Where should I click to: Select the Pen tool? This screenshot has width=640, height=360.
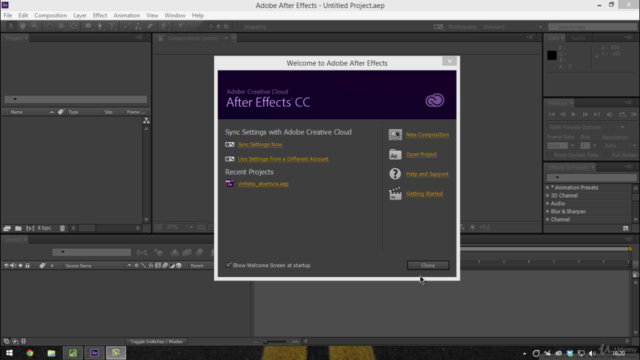(x=100, y=26)
